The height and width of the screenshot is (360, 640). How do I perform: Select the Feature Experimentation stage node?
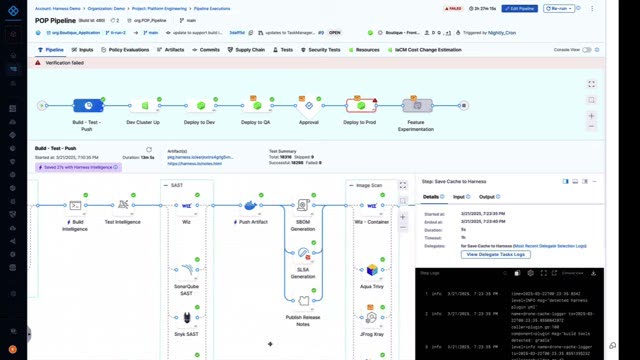[x=417, y=106]
